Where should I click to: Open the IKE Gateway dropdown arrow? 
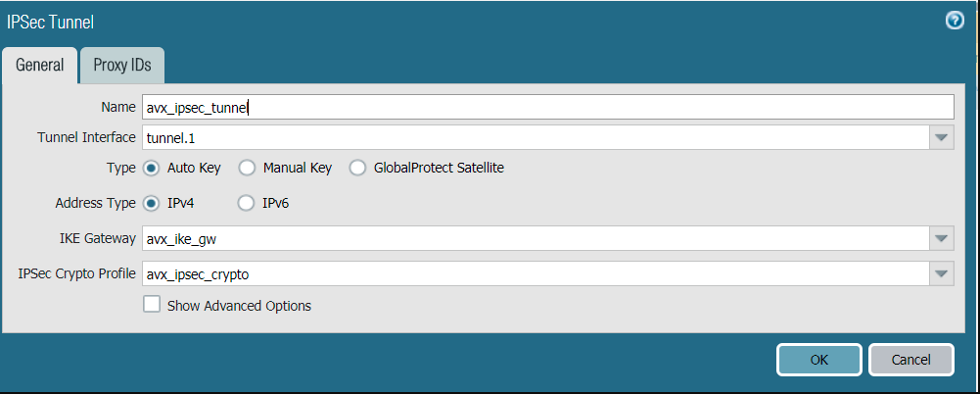[941, 238]
